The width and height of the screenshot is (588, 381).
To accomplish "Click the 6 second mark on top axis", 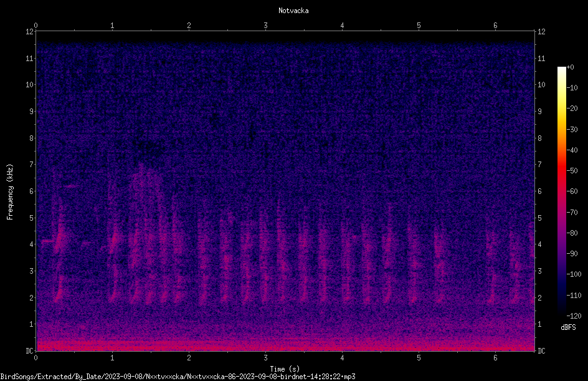I will (x=495, y=26).
